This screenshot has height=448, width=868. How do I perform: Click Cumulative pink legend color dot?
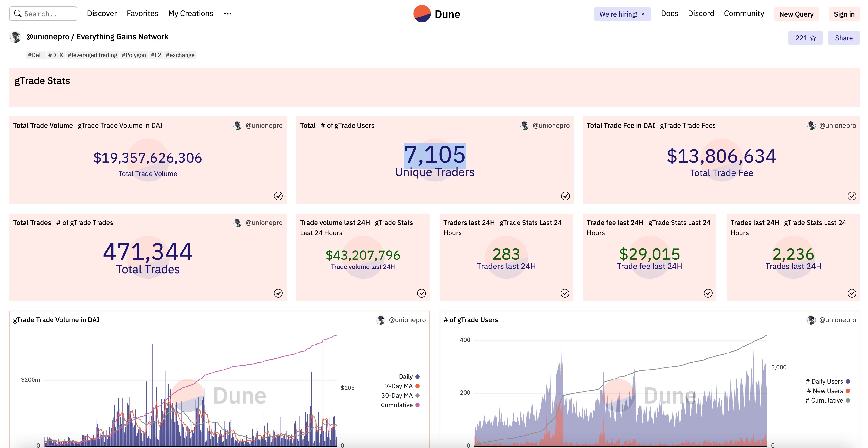[417, 405]
